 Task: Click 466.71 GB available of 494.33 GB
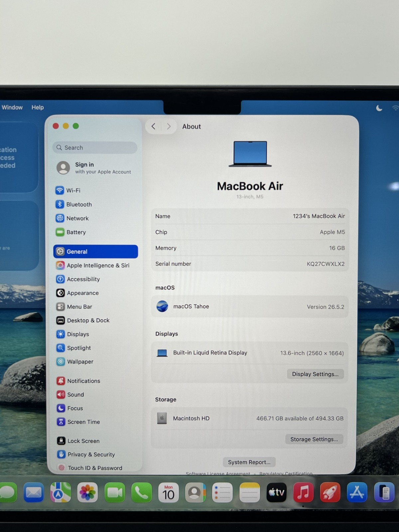tap(300, 418)
